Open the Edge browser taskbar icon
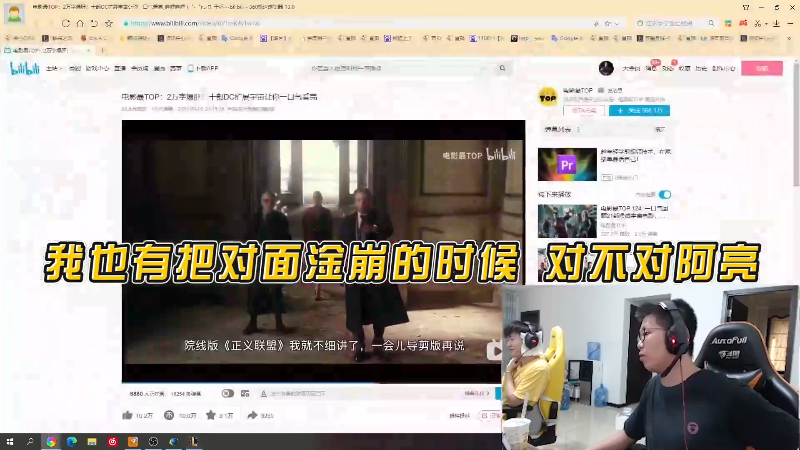800x450 pixels. click(71, 442)
